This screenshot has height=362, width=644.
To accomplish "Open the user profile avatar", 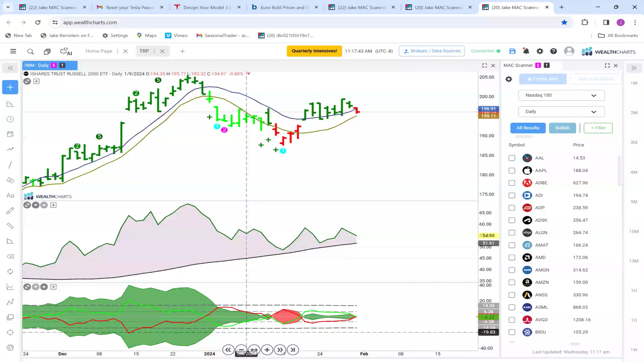I will (x=569, y=51).
